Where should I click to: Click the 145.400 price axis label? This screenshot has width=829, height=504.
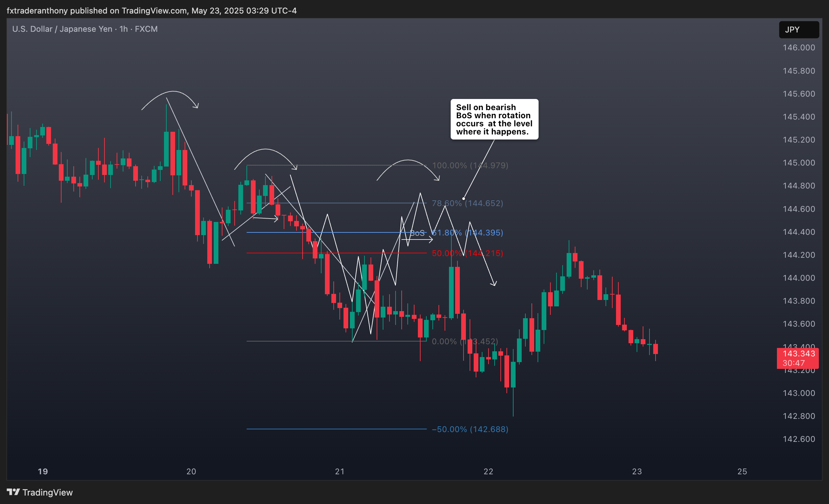coord(799,117)
